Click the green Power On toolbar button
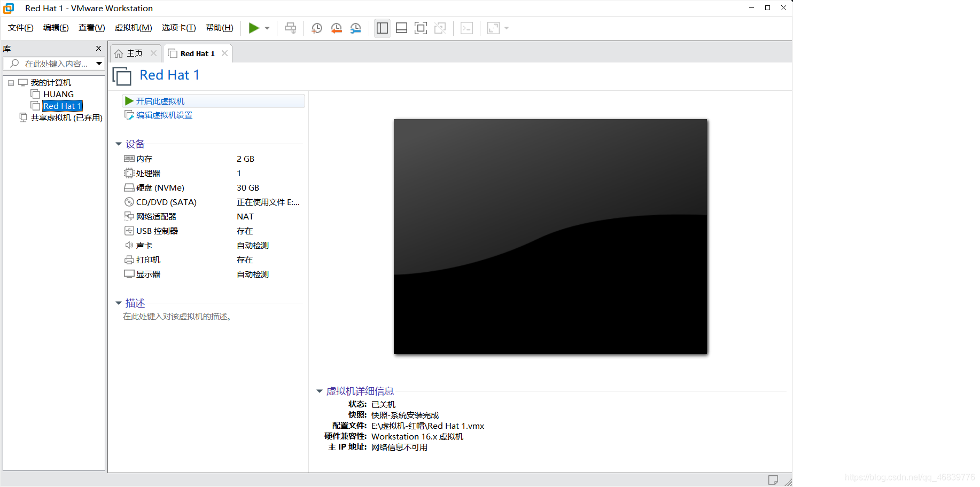Viewport: 980px width, 487px height. [254, 28]
